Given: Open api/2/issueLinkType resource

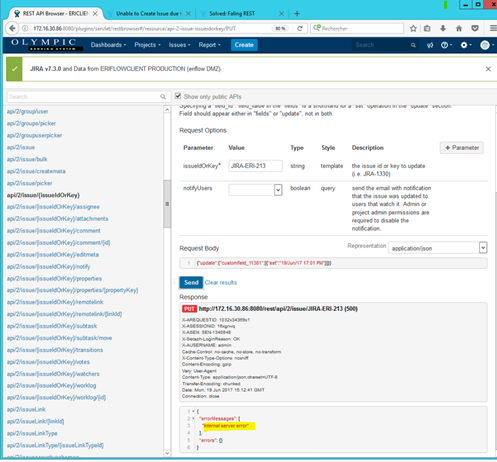Looking at the screenshot, I should click(x=32, y=433).
